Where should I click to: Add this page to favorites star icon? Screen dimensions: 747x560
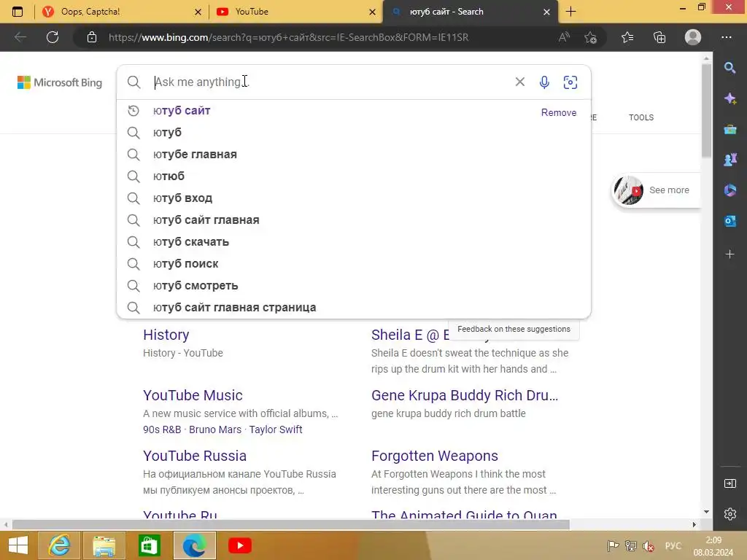pyautogui.click(x=591, y=37)
